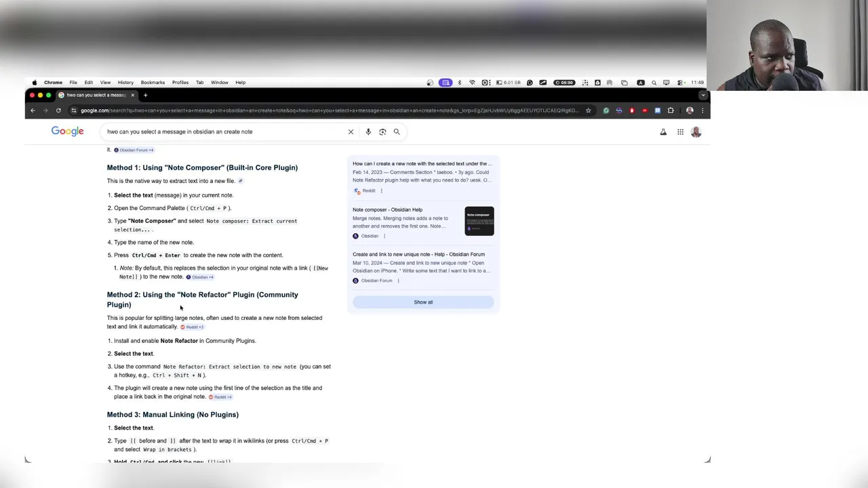Open the Reddit 'How can I create a new note' result
The width and height of the screenshot is (868, 488).
click(x=422, y=163)
